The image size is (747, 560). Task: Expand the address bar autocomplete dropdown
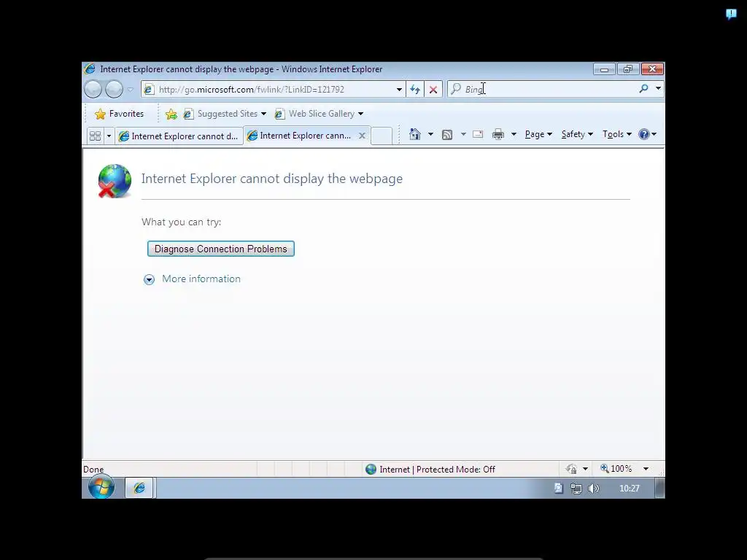(399, 90)
